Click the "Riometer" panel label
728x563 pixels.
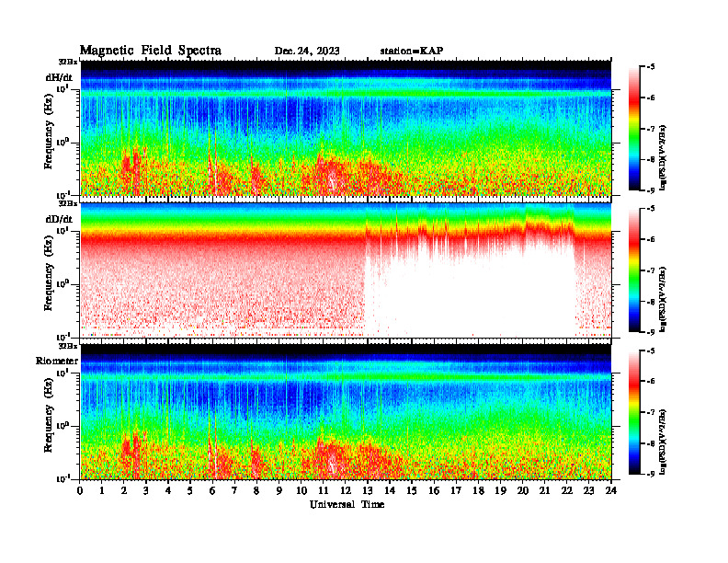[57, 361]
